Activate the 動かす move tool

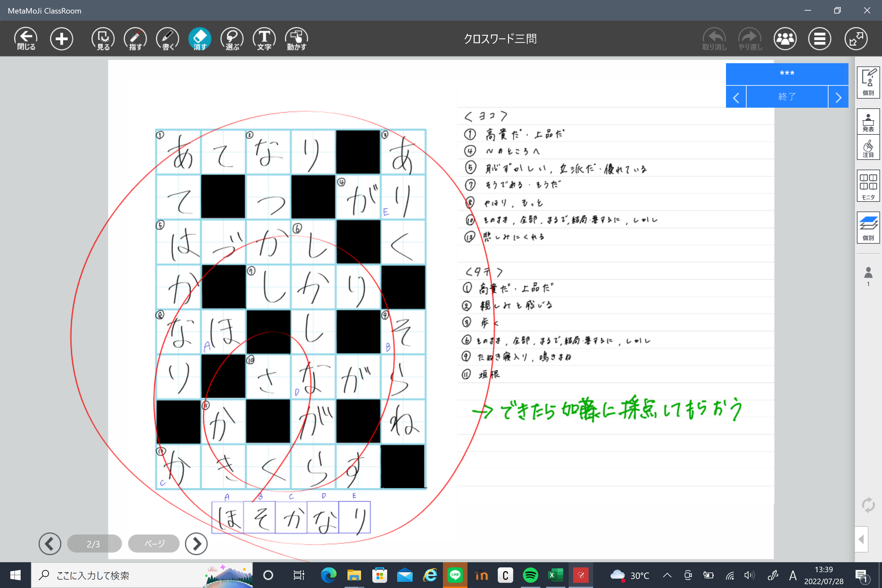[296, 38]
